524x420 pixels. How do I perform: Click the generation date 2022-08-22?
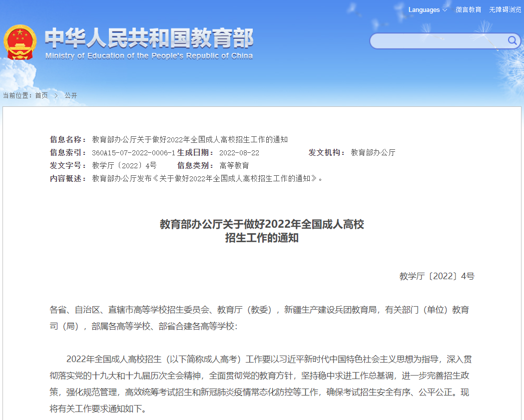(x=239, y=153)
